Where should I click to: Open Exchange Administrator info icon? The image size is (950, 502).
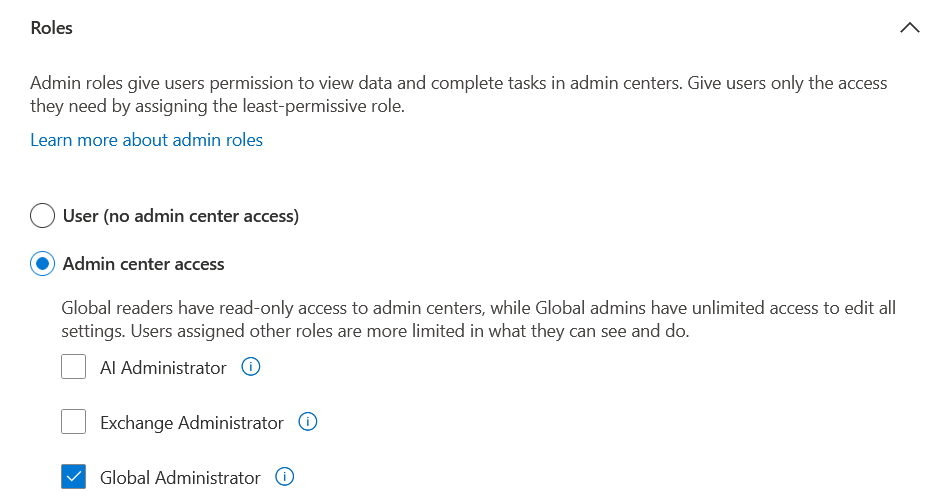[308, 423]
